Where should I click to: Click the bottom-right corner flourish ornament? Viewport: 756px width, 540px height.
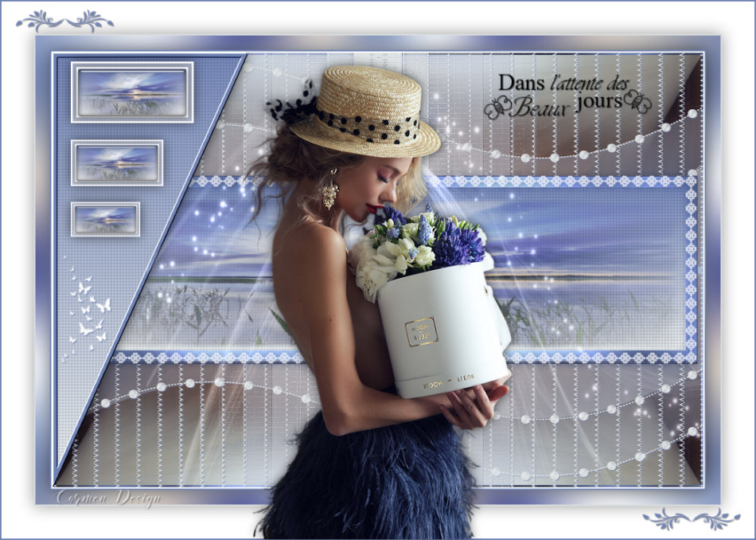(x=691, y=519)
